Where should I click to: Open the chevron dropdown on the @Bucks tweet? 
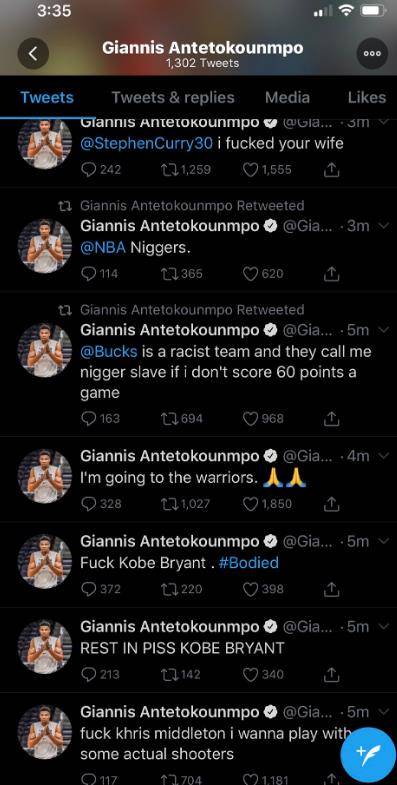click(384, 330)
